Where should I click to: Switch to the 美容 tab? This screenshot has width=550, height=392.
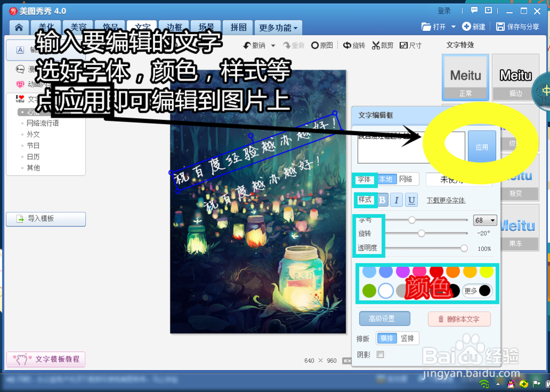[78, 27]
